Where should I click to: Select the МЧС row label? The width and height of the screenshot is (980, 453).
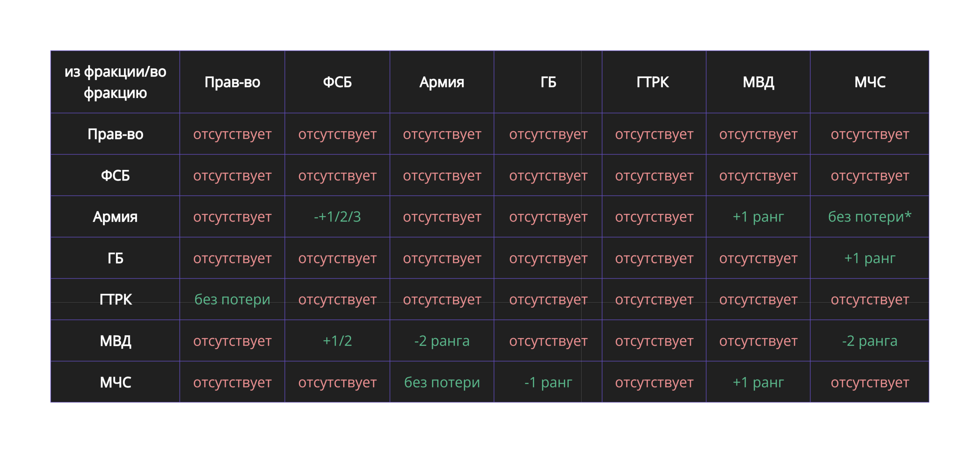pyautogui.click(x=115, y=382)
